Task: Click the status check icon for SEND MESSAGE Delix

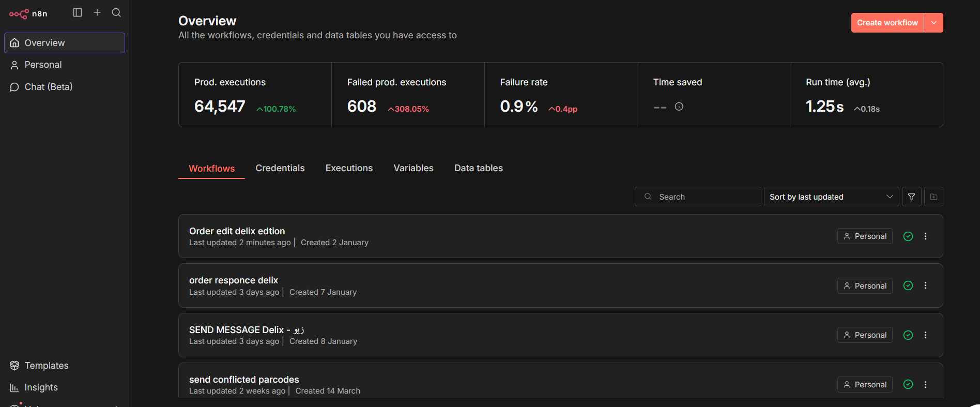Action: 908,335
